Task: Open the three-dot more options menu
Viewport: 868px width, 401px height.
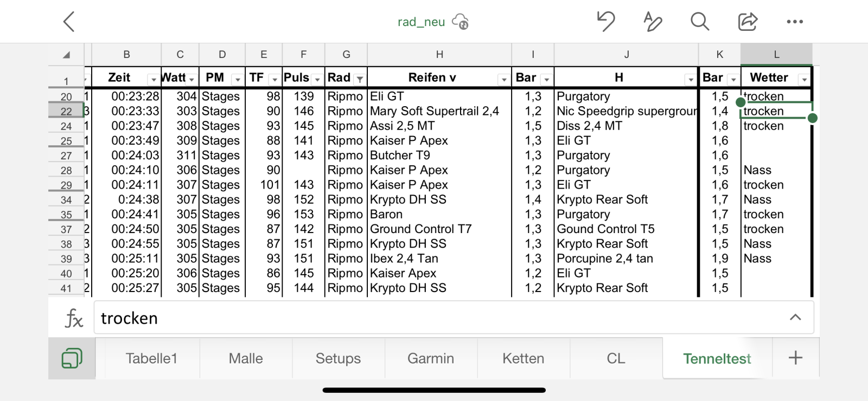Action: point(795,22)
